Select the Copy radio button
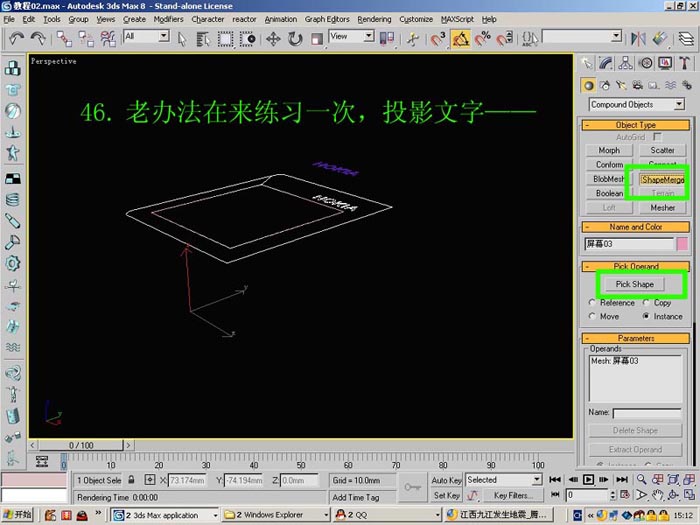The width and height of the screenshot is (700, 525). pos(646,302)
